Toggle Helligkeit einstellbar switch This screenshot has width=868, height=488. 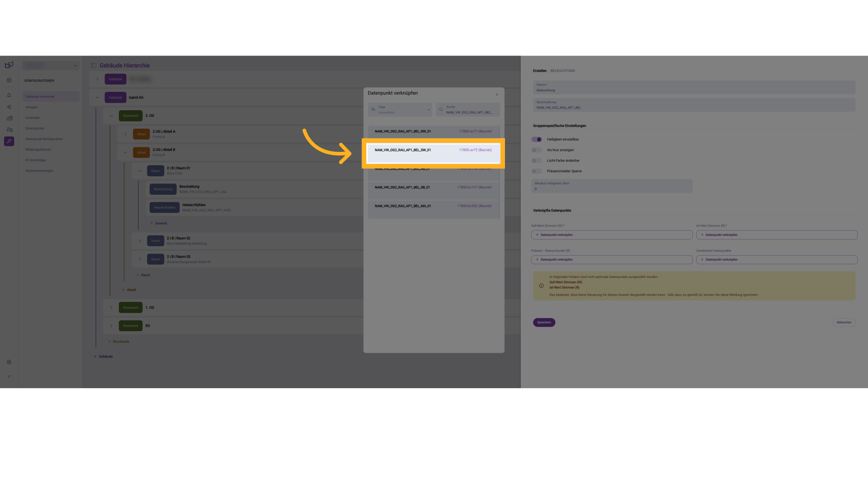click(x=537, y=140)
